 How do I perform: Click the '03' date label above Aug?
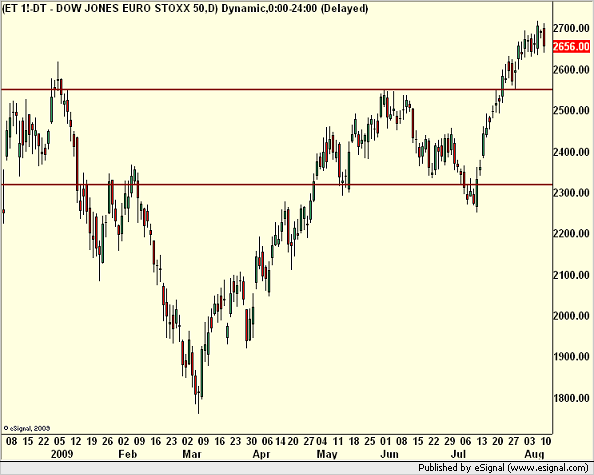click(530, 441)
